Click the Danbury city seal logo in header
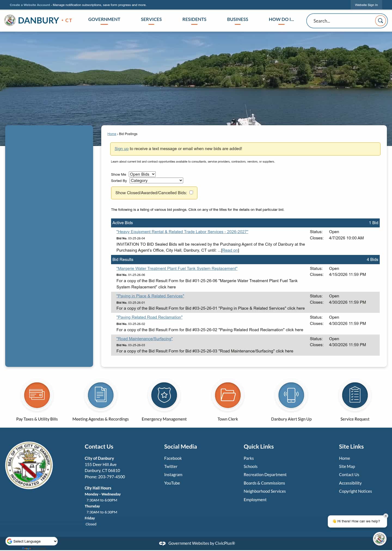This screenshot has height=551, width=392. point(10,20)
